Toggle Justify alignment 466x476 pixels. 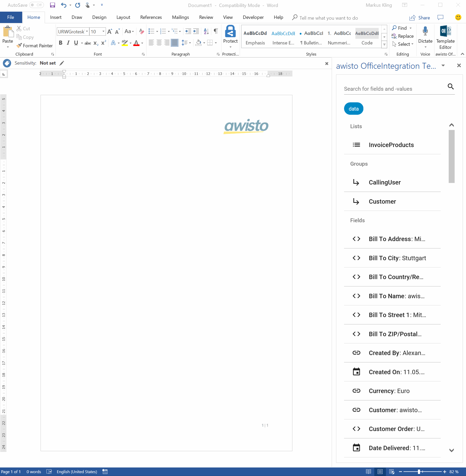pyautogui.click(x=175, y=43)
